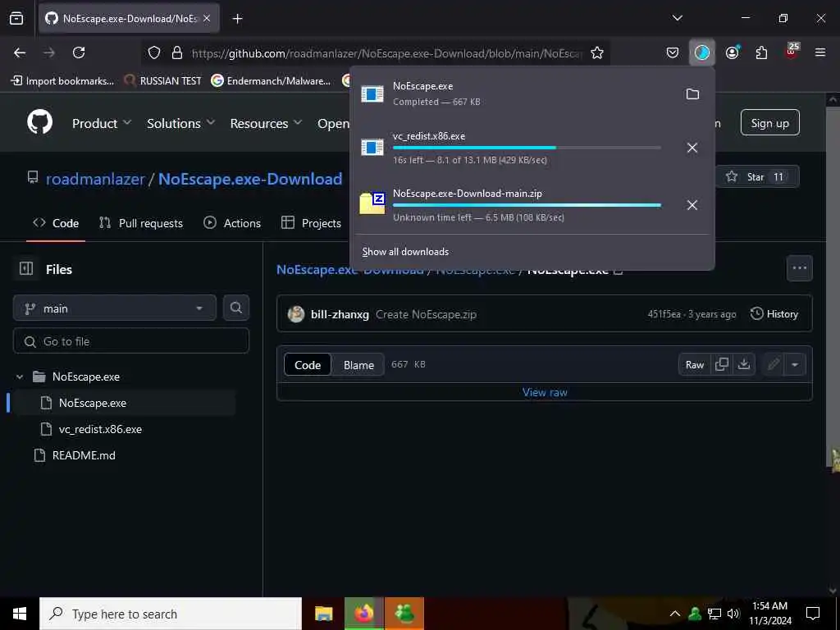
Task: List all tabs with the chevron
Action: (x=677, y=18)
